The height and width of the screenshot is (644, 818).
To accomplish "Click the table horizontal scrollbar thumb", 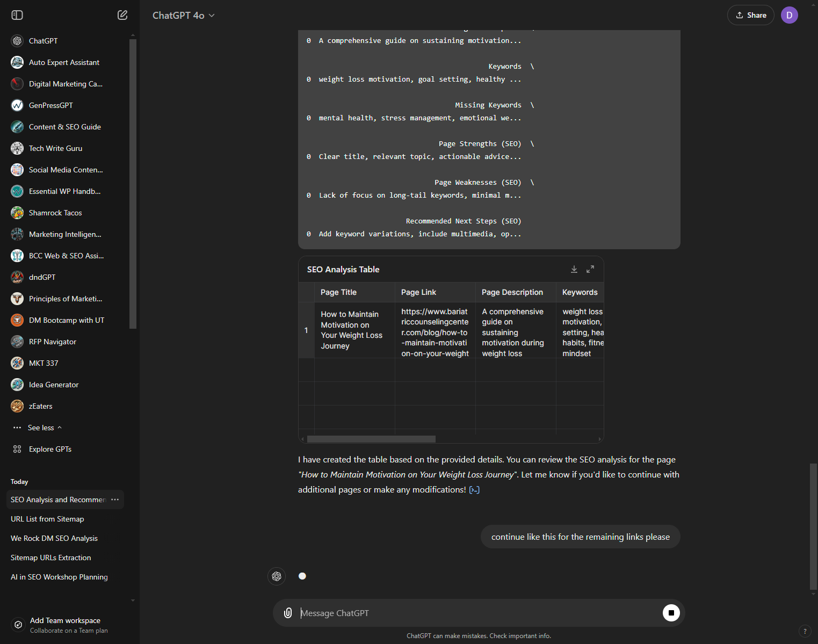I will pyautogui.click(x=371, y=439).
